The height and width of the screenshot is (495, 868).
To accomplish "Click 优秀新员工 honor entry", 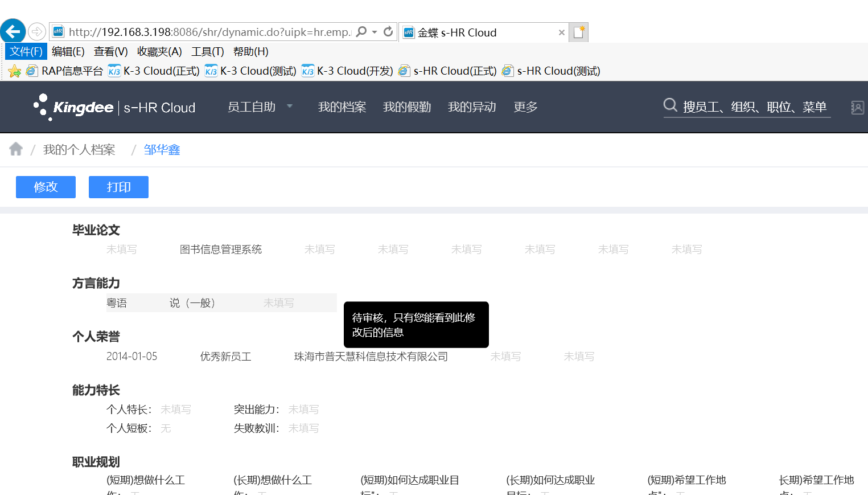I will (x=225, y=356).
